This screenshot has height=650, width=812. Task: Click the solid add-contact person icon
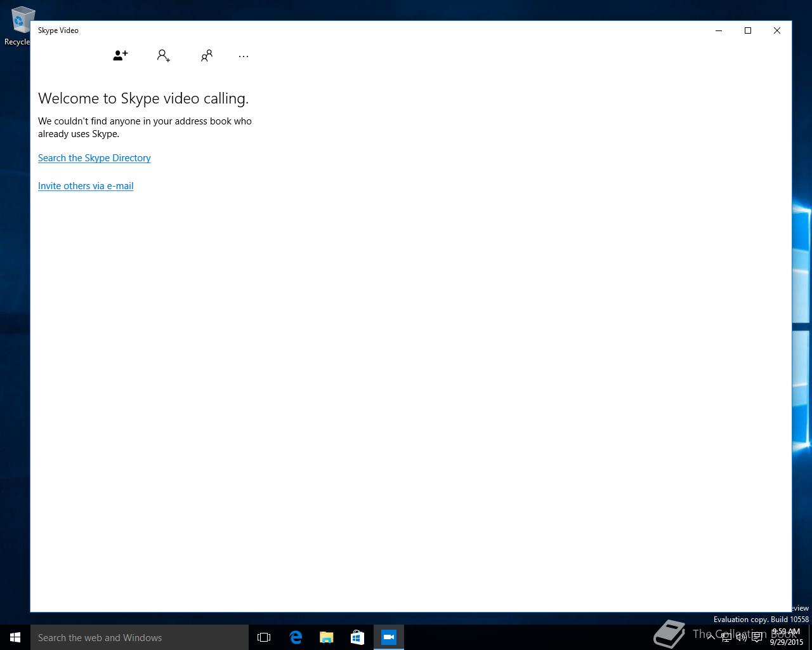point(121,56)
